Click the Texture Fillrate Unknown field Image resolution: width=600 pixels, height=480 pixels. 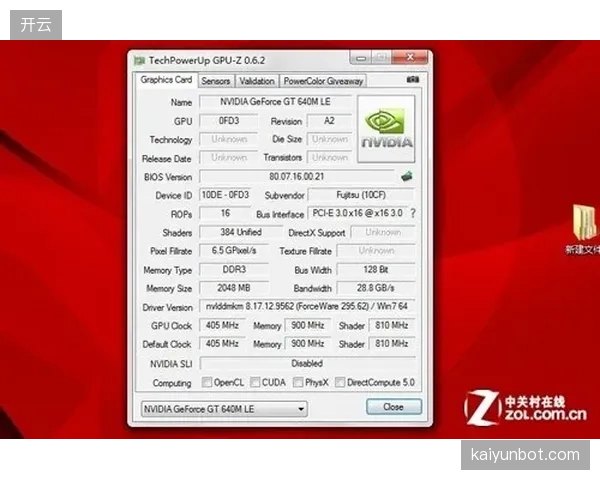pos(376,250)
